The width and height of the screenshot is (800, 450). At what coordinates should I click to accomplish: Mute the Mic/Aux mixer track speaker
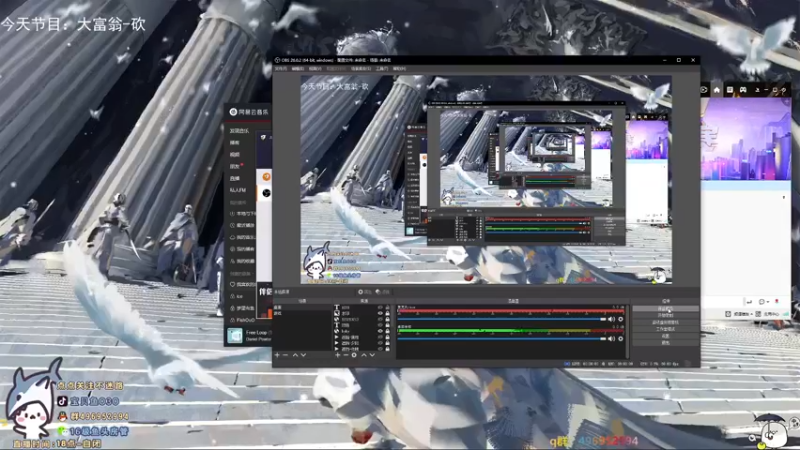tap(611, 319)
